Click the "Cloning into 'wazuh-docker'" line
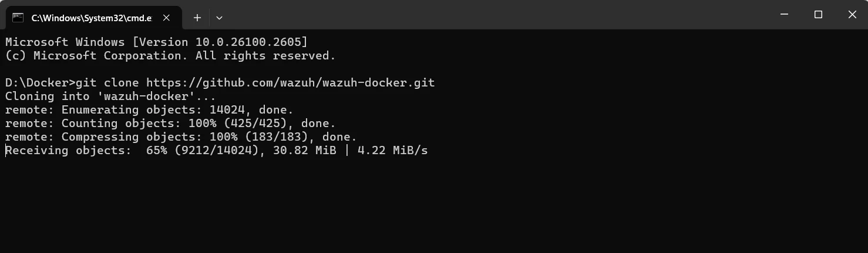The height and width of the screenshot is (253, 868). click(110, 96)
